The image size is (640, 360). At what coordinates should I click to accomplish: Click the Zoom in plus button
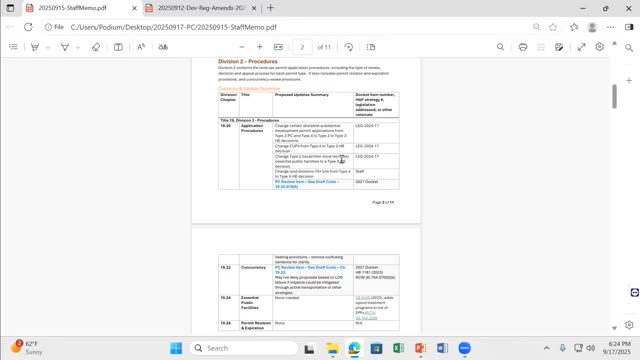pyautogui.click(x=260, y=47)
